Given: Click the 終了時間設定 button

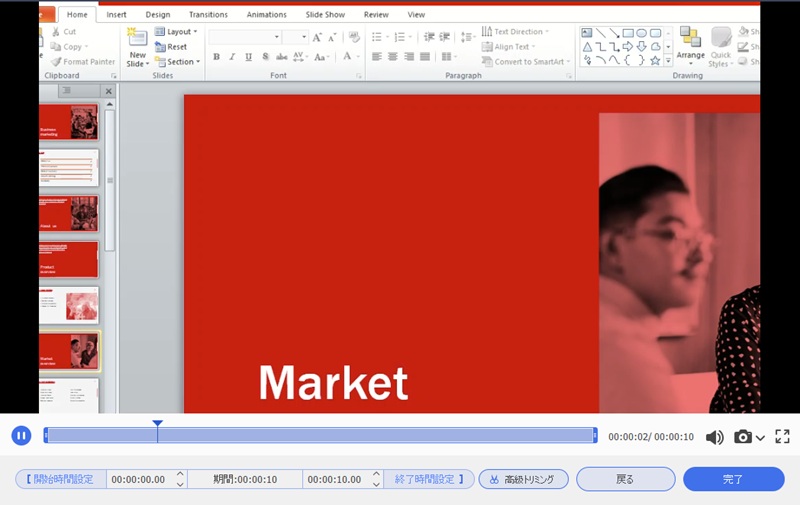Looking at the screenshot, I should click(429, 479).
